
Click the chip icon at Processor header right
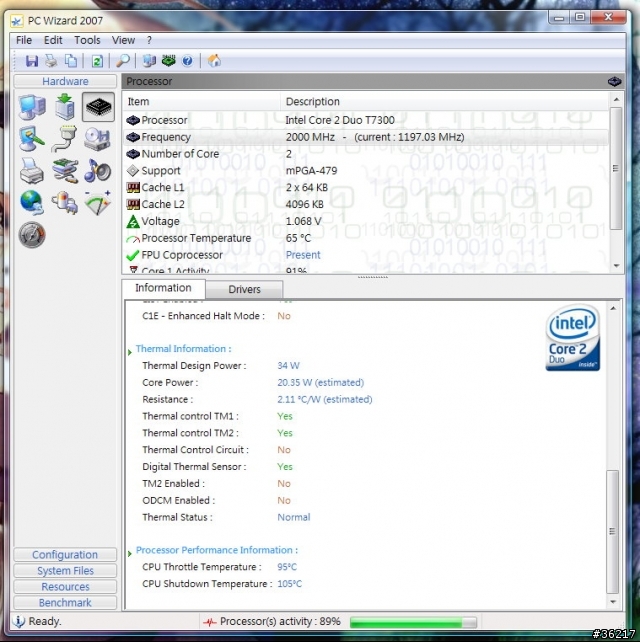click(x=614, y=81)
